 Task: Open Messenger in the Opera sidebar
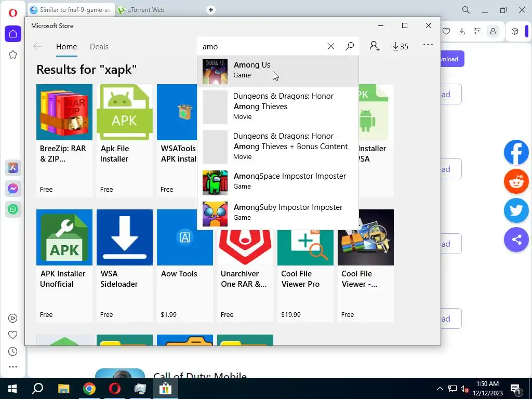pos(13,189)
